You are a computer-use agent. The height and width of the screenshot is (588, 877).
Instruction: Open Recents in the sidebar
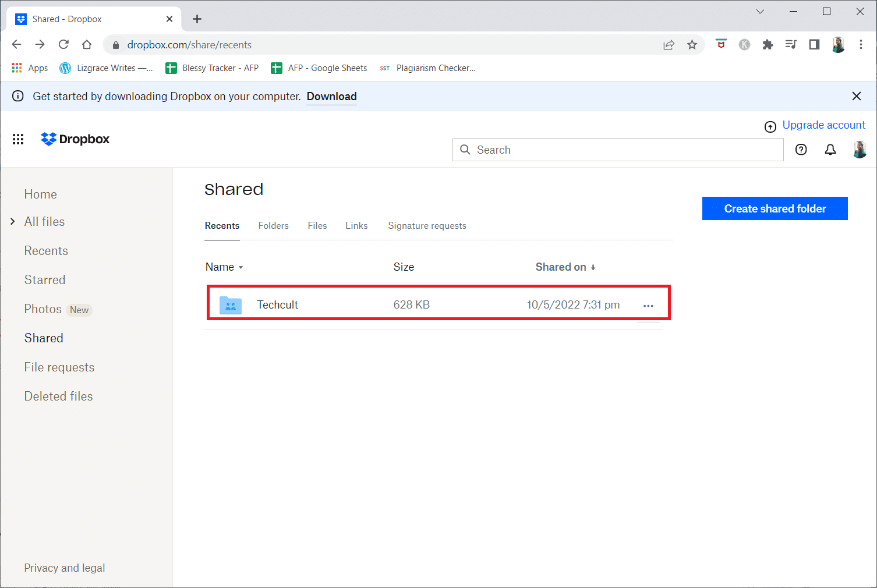[46, 251]
